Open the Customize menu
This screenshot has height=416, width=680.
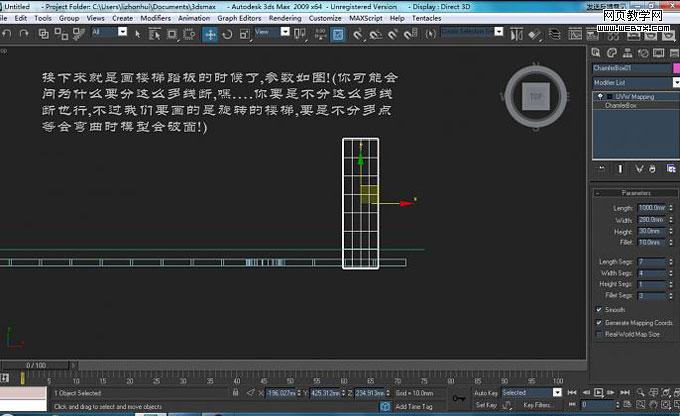click(325, 18)
